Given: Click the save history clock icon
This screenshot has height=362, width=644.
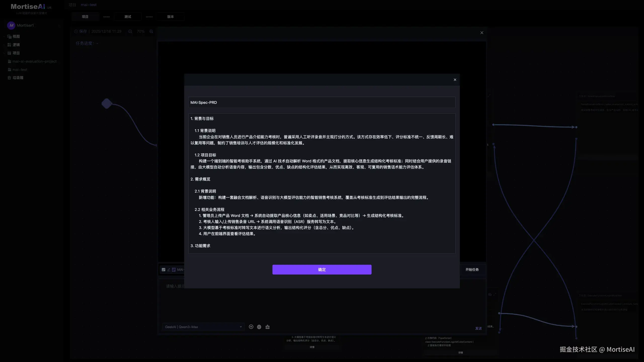Looking at the screenshot, I should click(76, 31).
